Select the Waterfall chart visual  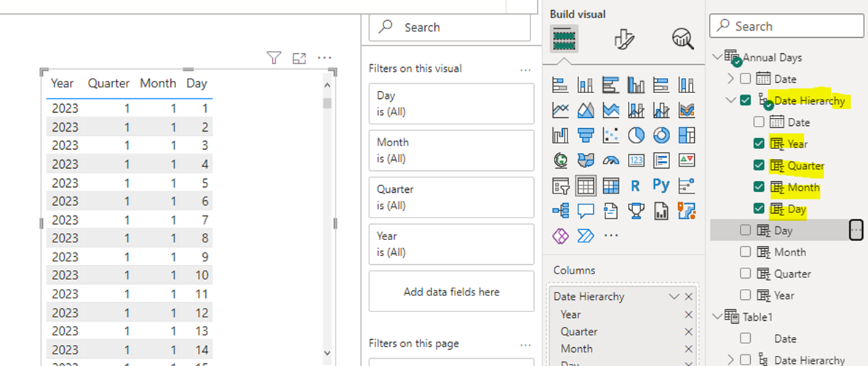(560, 135)
